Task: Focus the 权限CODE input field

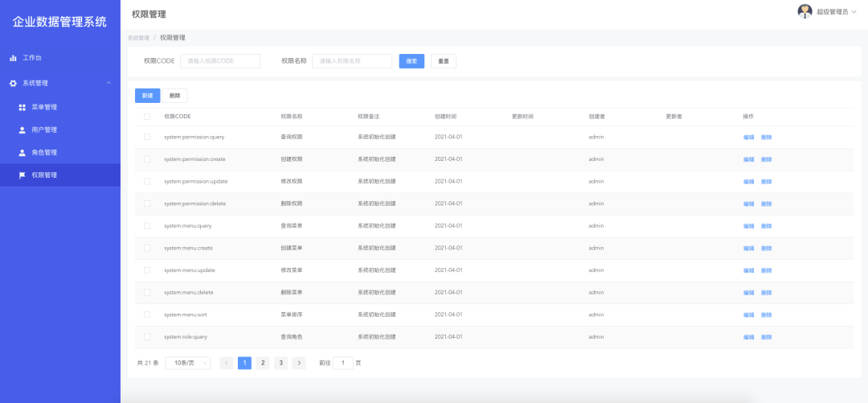Action: coord(219,61)
